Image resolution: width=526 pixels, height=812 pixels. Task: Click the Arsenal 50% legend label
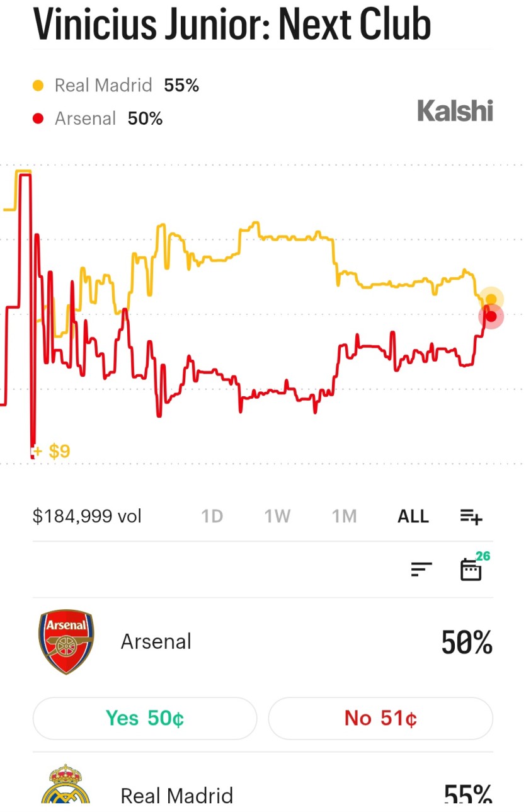coord(108,119)
